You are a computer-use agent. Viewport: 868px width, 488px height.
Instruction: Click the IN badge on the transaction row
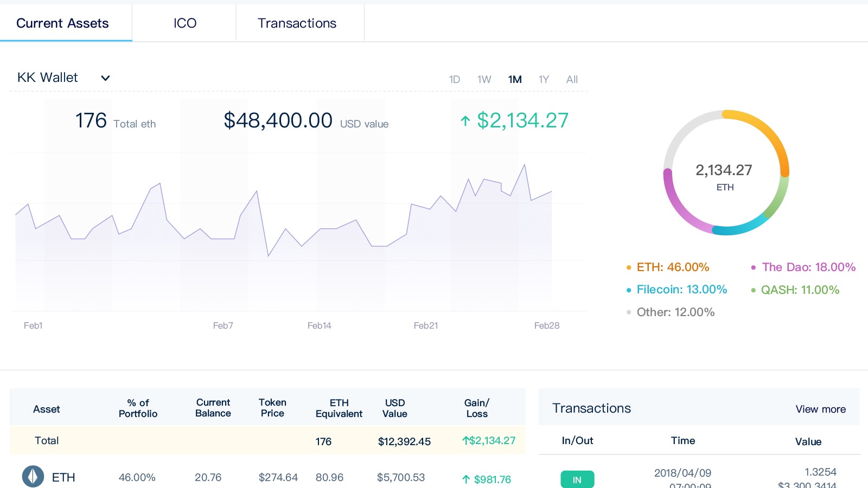(x=577, y=479)
